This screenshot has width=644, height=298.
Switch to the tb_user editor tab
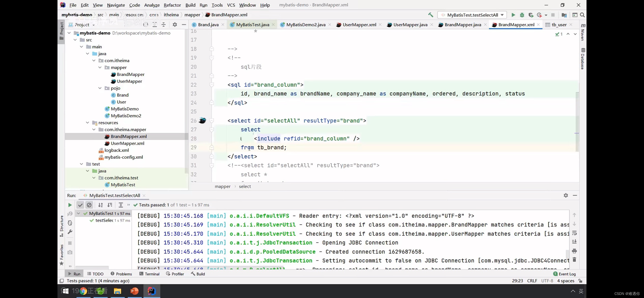tap(559, 24)
